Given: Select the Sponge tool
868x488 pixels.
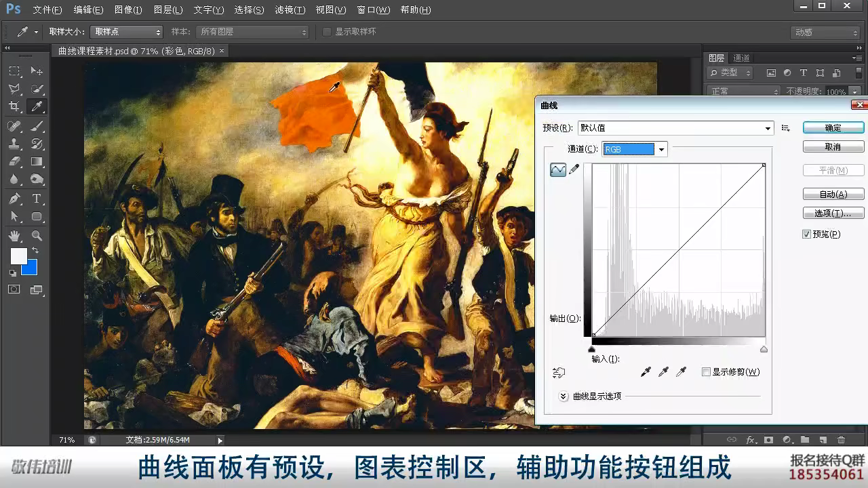Looking at the screenshot, I should pos(37,179).
